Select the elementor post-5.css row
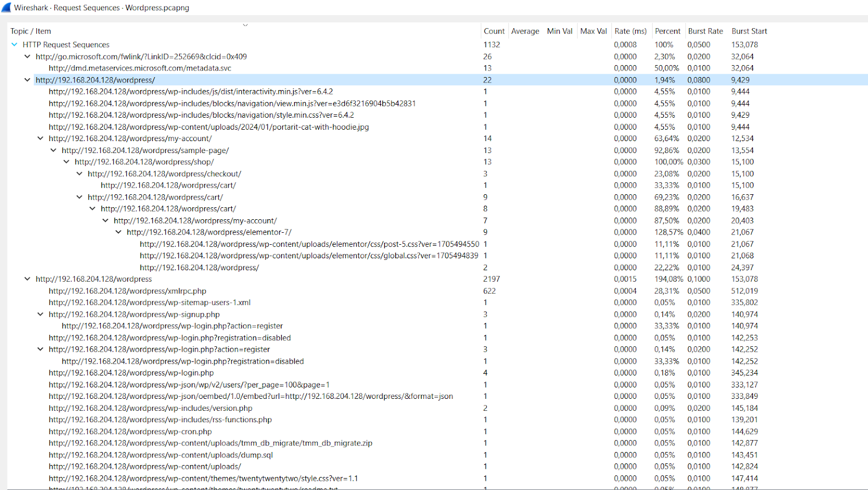 click(437, 244)
